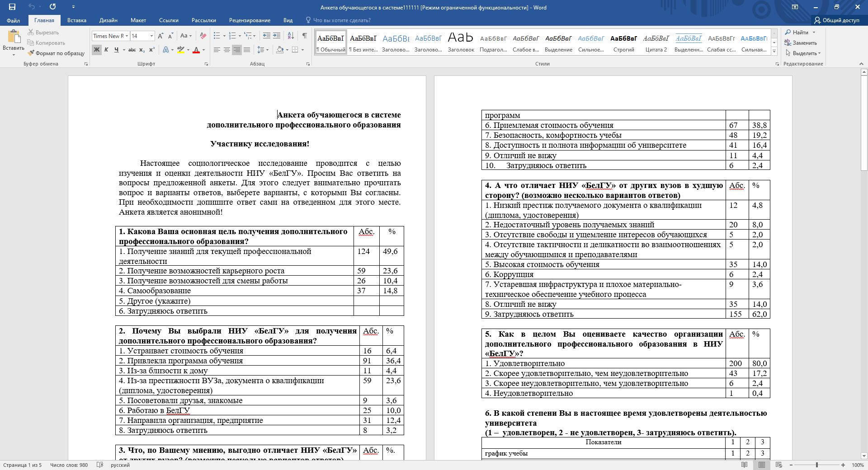Toggle strikethrough formatting

coord(132,50)
